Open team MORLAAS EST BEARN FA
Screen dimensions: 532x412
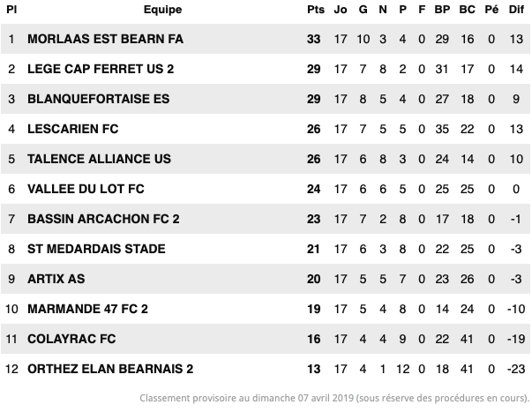tap(105, 39)
